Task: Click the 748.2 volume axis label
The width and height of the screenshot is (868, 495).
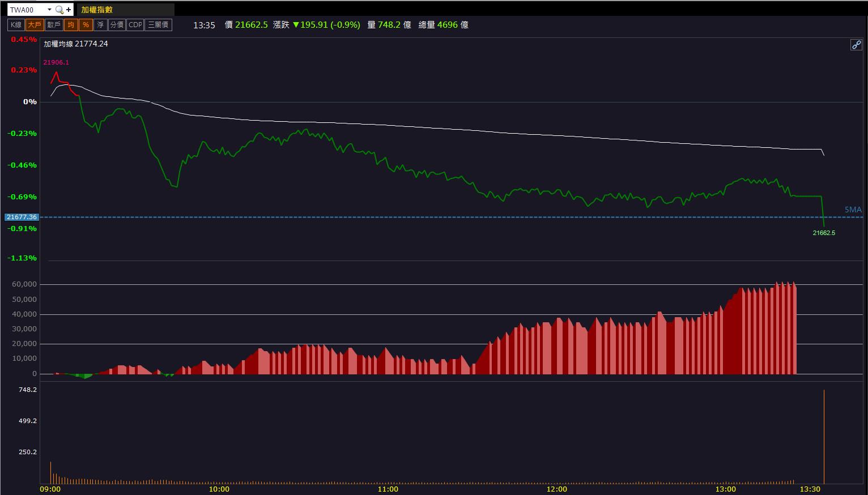Action: point(28,390)
